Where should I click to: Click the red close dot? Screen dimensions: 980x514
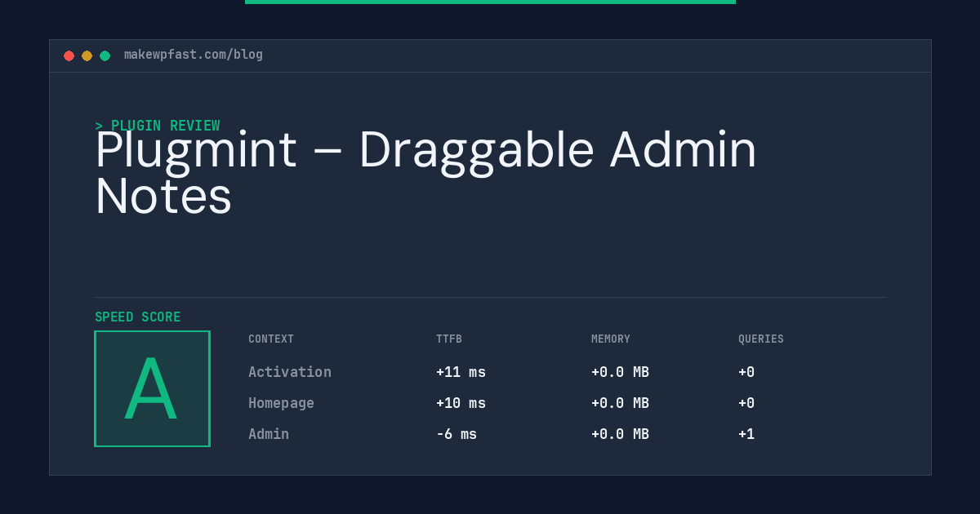(69, 55)
